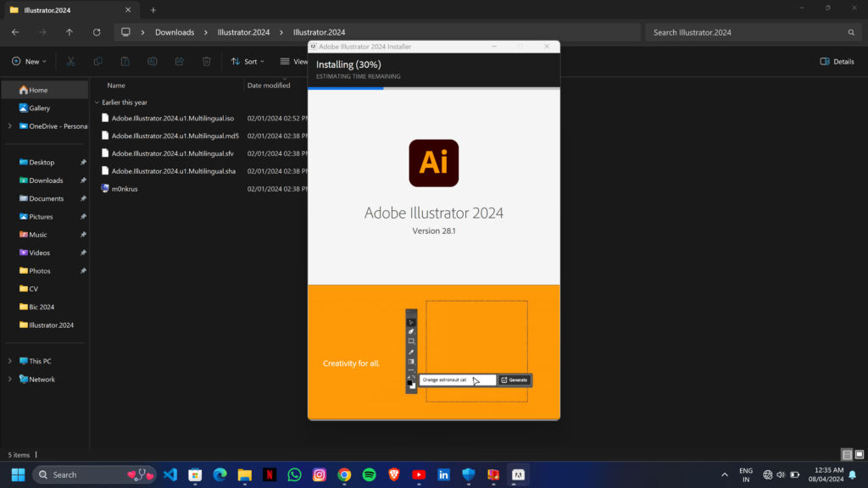Open breadcrumb chevron right after Downloads

[206, 32]
